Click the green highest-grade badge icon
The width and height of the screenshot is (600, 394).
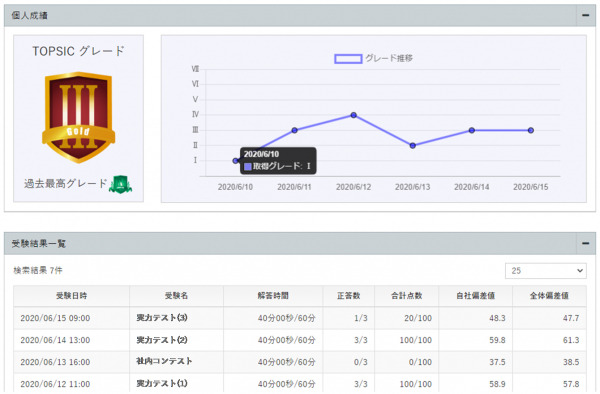coord(121,184)
